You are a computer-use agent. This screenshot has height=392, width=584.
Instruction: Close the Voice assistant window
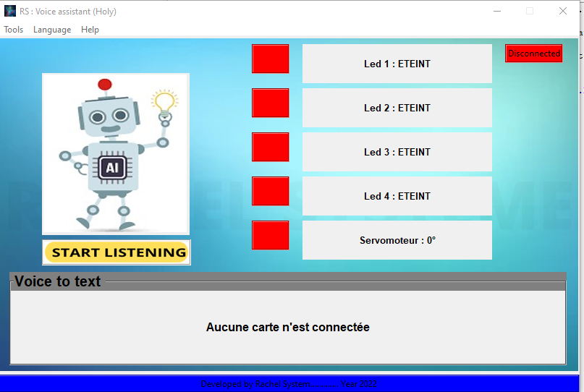point(563,11)
